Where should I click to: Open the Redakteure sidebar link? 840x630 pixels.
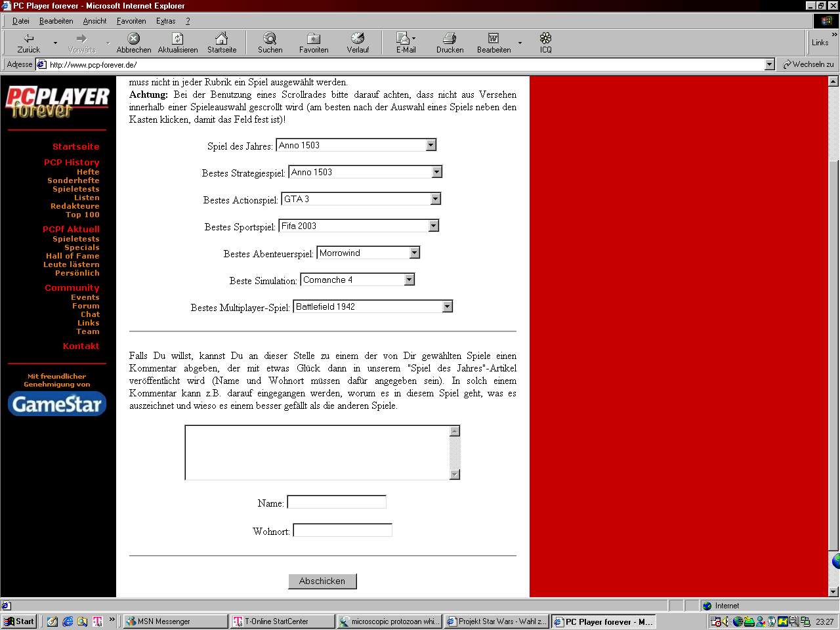(x=75, y=206)
